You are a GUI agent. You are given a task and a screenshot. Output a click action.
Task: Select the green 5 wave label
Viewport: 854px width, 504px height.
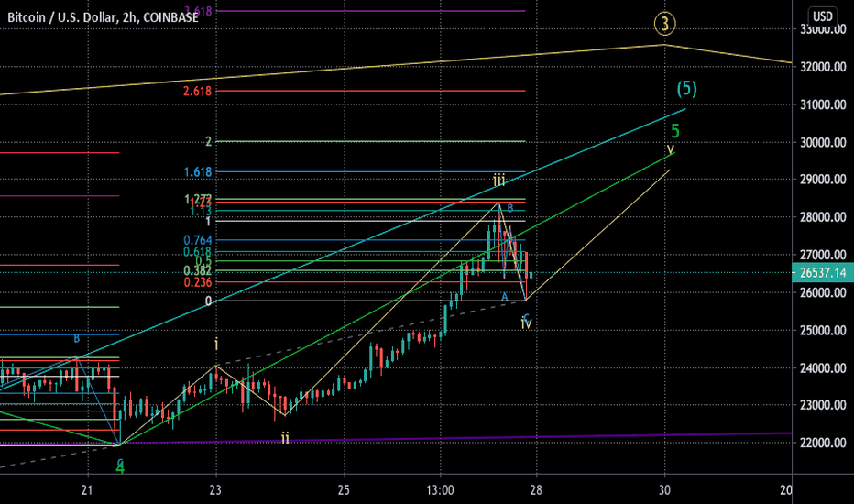[x=675, y=131]
